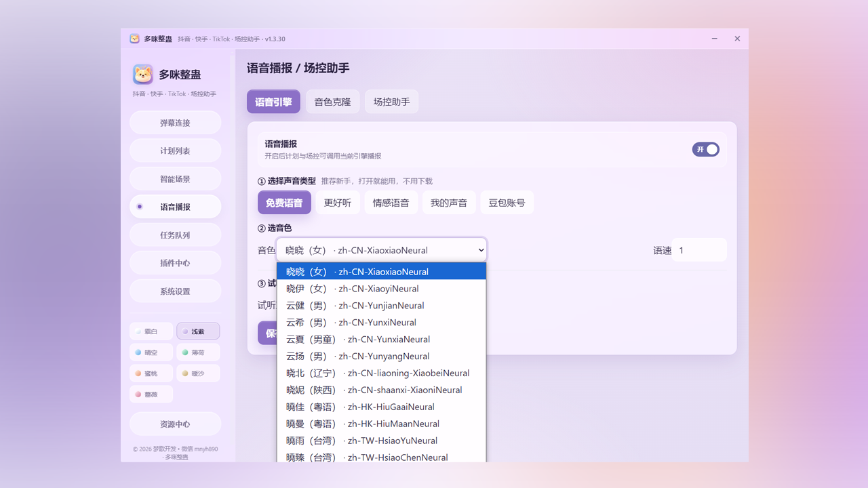Select the 免费语音 voice type

(284, 203)
